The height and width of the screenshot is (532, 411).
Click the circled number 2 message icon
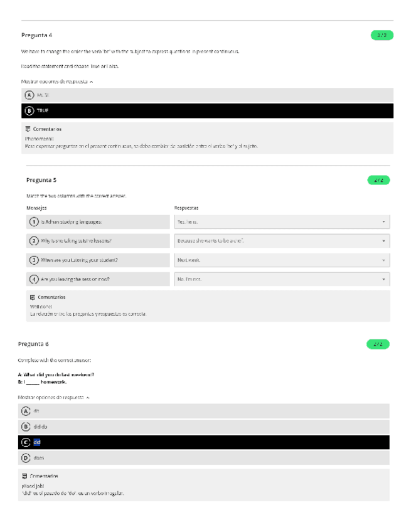pyautogui.click(x=34, y=241)
